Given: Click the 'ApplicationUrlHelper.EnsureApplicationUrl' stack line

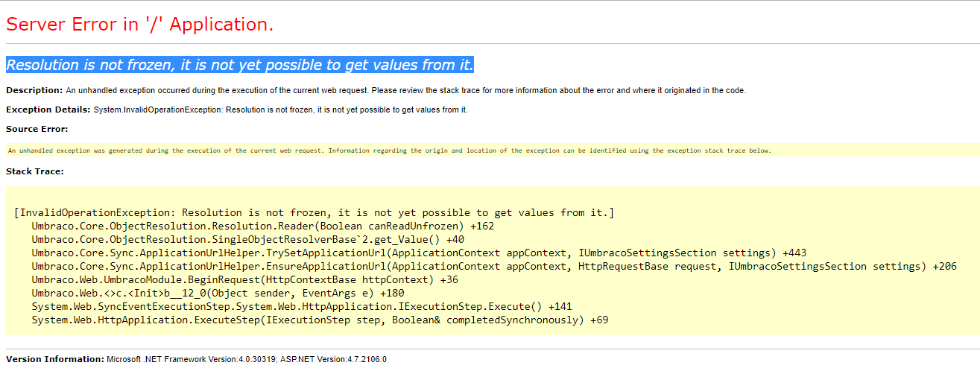Looking at the screenshot, I should [x=493, y=266].
